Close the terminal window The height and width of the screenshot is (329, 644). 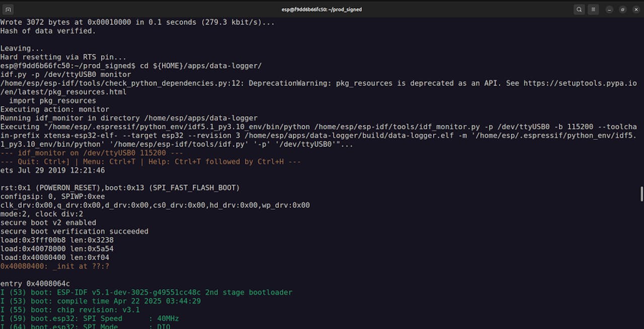coord(635,9)
